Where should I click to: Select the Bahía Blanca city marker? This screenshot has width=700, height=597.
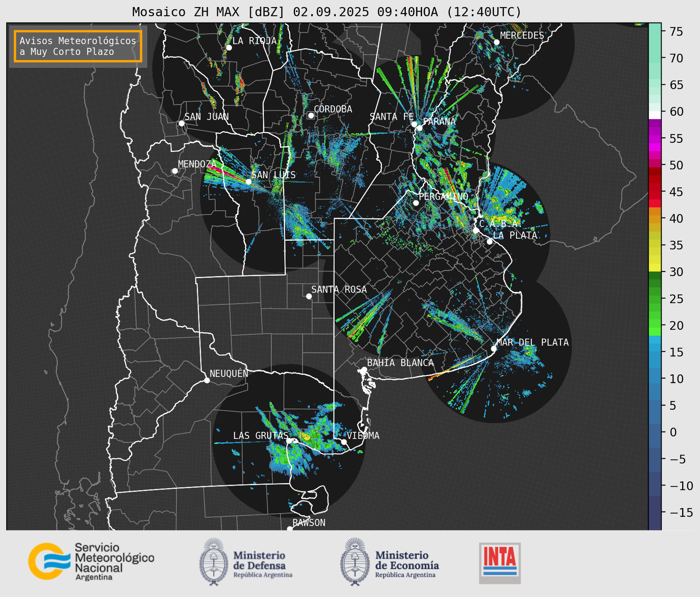click(x=364, y=369)
